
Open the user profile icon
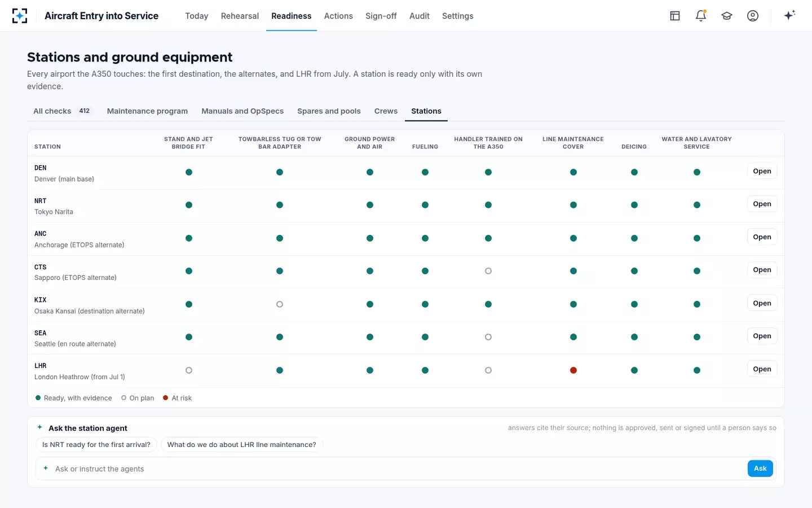click(753, 16)
